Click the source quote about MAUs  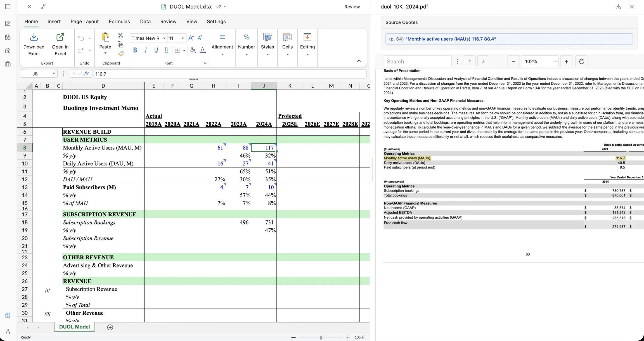[509, 39]
